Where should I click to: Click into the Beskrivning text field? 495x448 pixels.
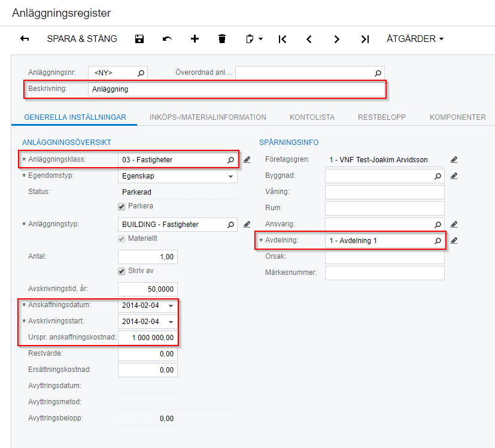point(236,89)
